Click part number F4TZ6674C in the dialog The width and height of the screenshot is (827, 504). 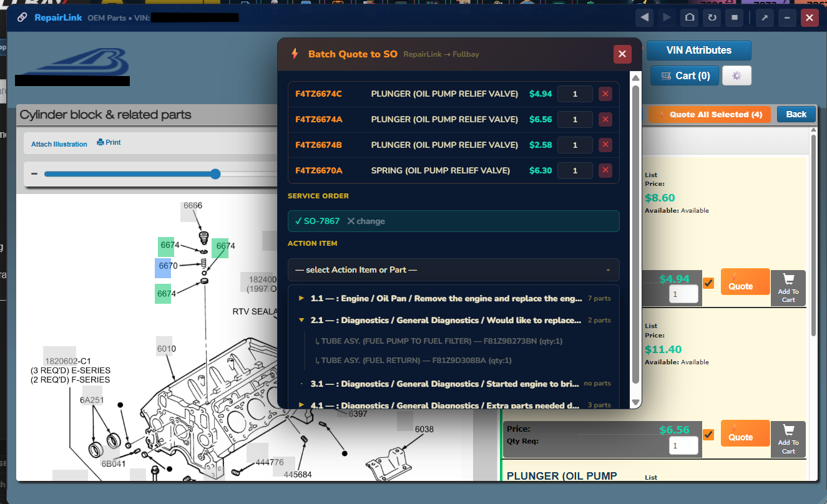coord(318,94)
